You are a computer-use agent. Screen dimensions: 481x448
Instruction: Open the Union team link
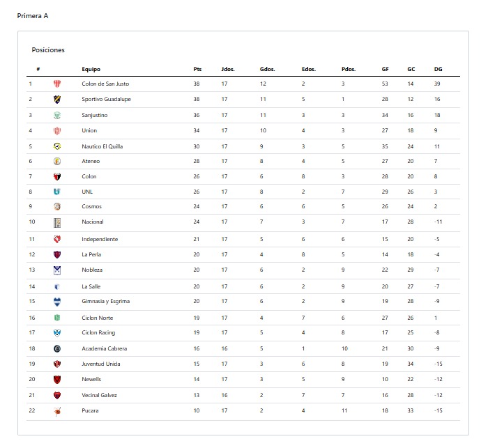tap(89, 130)
